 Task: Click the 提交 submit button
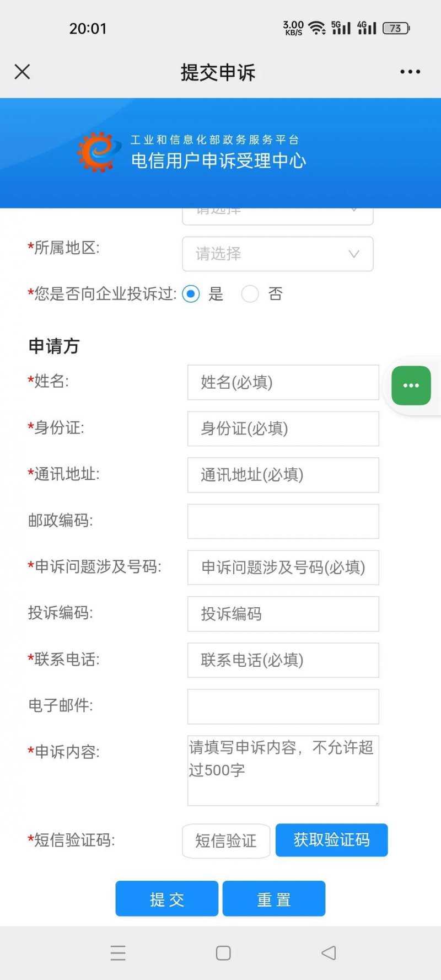(x=166, y=898)
